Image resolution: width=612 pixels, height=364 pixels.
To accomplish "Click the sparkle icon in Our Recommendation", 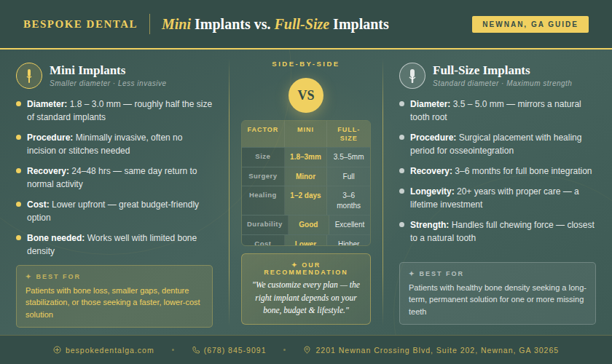I will click(294, 265).
